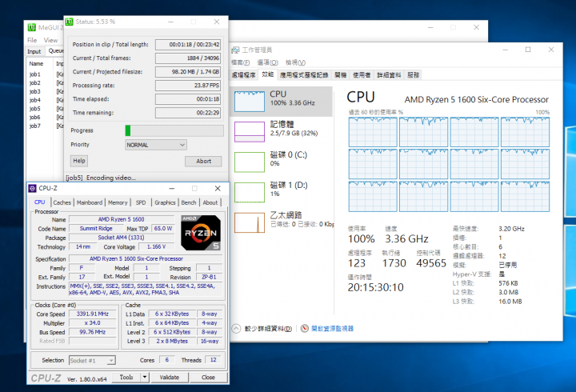Viewport: 576px width, 392px height.
Task: Click the Core Speed value 3391.91 MHz
Action: [x=93, y=314]
